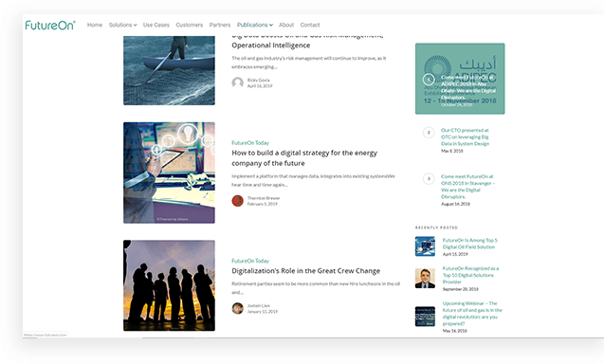Select the number 3 circle badge
604x364 pixels.
click(429, 179)
